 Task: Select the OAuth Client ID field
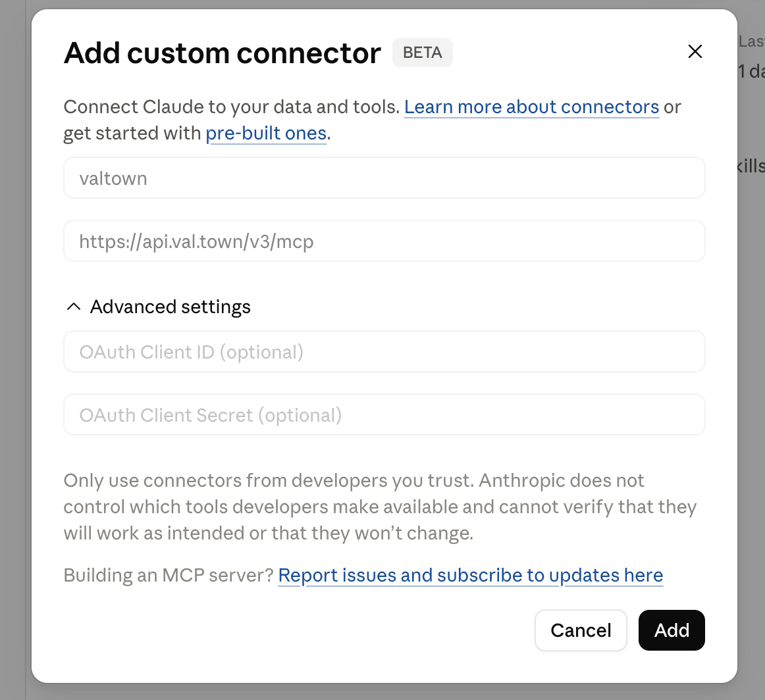tap(384, 351)
